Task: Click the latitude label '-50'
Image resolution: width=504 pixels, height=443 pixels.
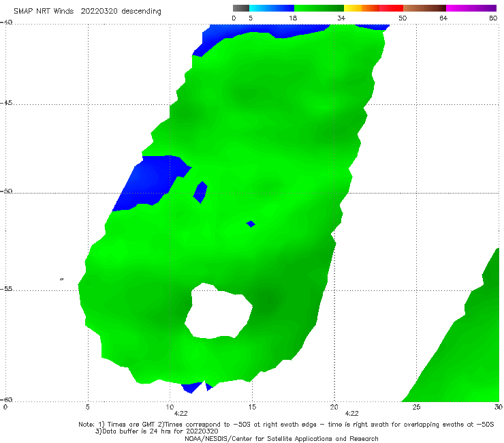Action: 6,191
